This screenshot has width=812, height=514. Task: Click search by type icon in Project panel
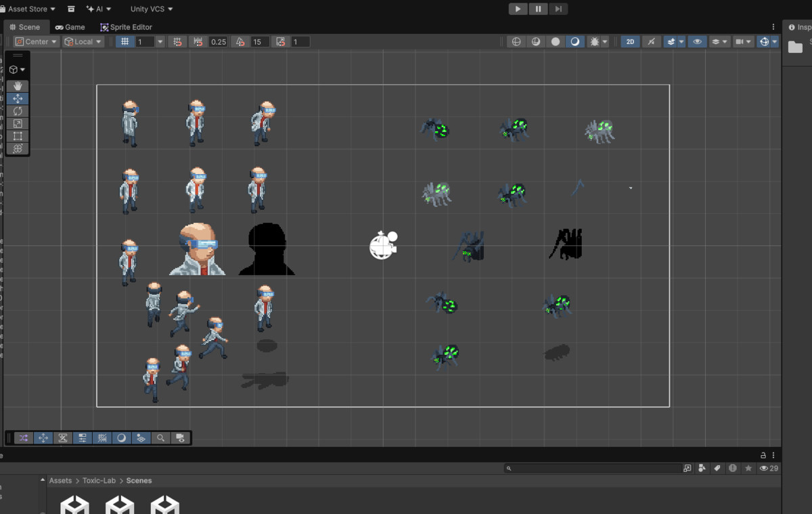(x=702, y=468)
